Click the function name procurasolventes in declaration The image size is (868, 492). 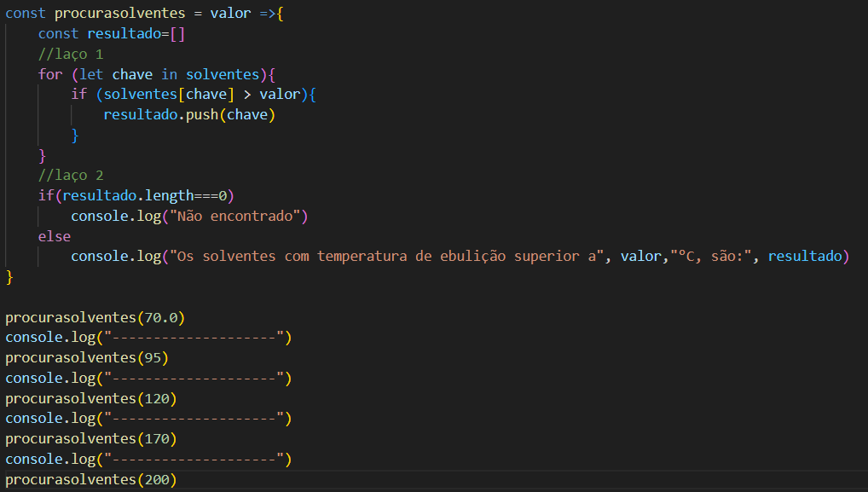119,14
